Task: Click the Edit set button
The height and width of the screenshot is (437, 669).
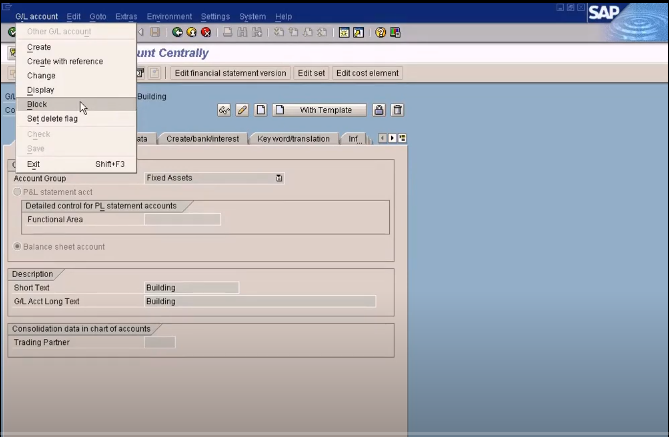Action: click(311, 73)
